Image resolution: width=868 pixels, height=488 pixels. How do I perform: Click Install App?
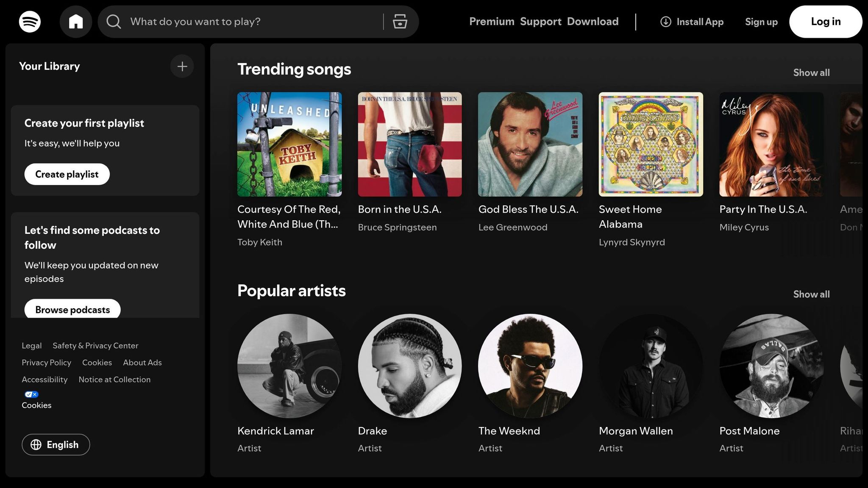pos(692,22)
